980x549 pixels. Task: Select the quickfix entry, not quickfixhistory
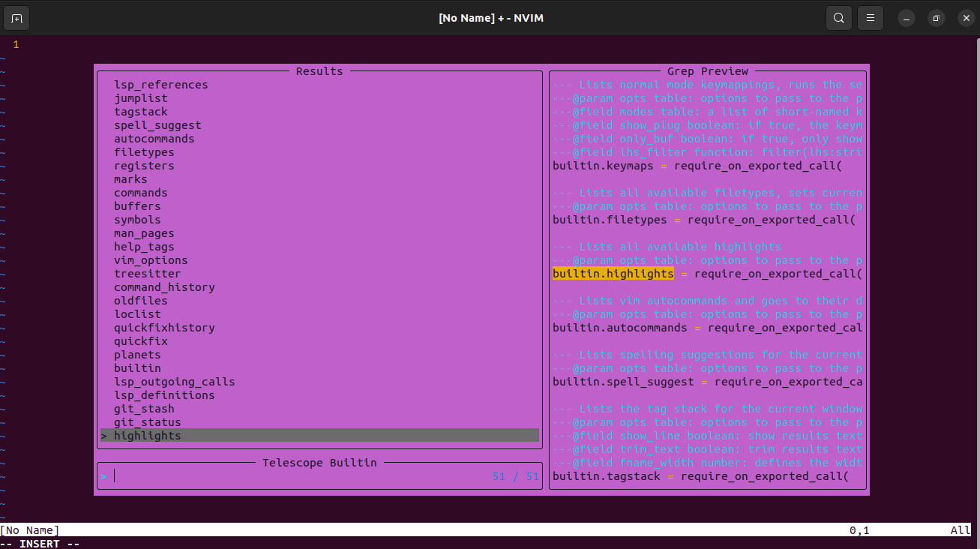pyautogui.click(x=141, y=341)
